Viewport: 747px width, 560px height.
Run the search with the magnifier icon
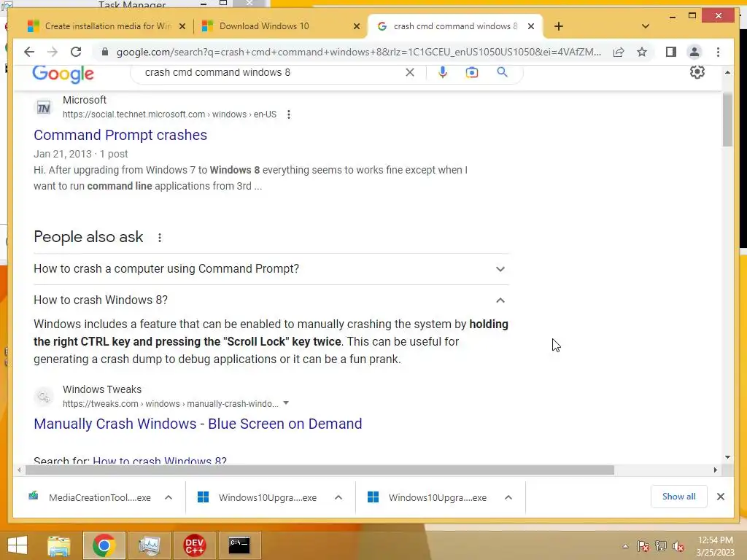(502, 72)
